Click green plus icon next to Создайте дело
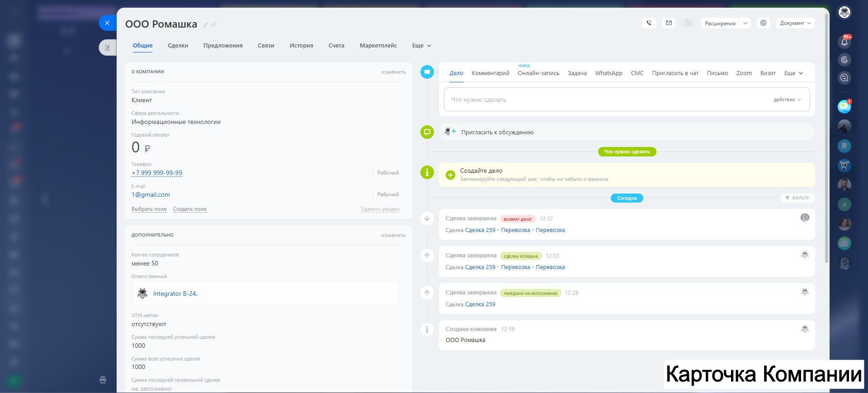868x393 pixels. (x=450, y=175)
